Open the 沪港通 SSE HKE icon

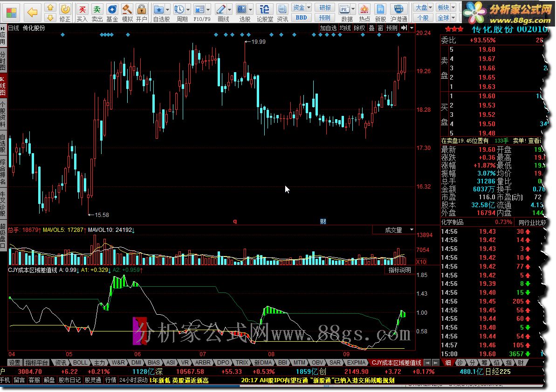(x=398, y=13)
